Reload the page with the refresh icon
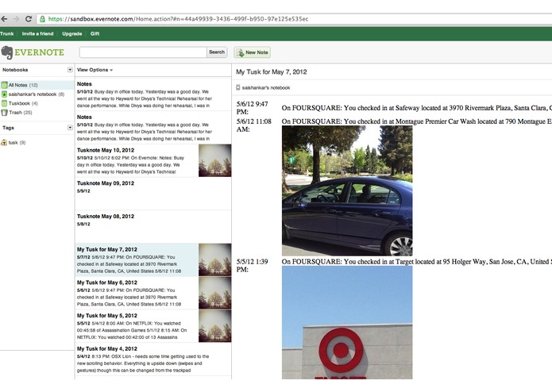Image resolution: width=552 pixels, height=392 pixels. click(x=29, y=19)
